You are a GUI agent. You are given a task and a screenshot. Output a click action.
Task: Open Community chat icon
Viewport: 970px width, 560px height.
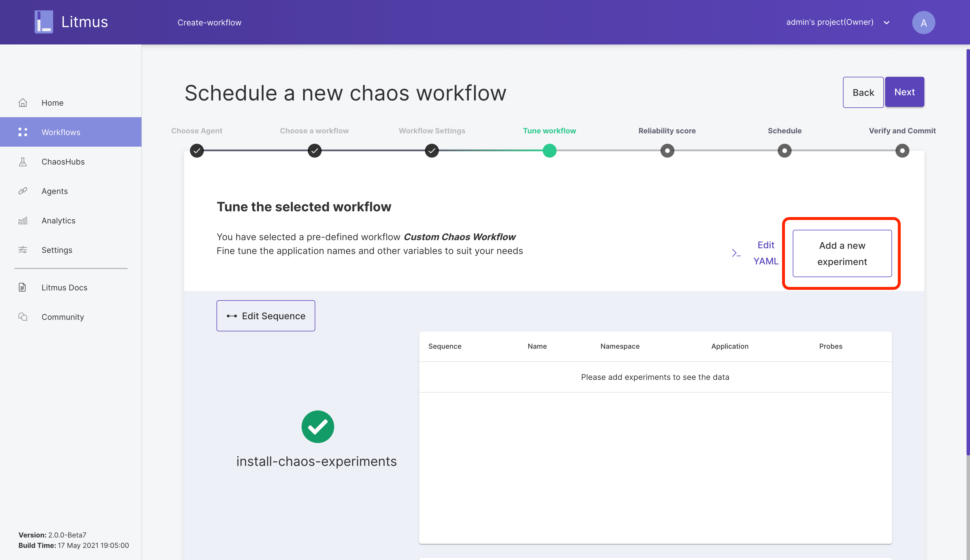tap(23, 317)
